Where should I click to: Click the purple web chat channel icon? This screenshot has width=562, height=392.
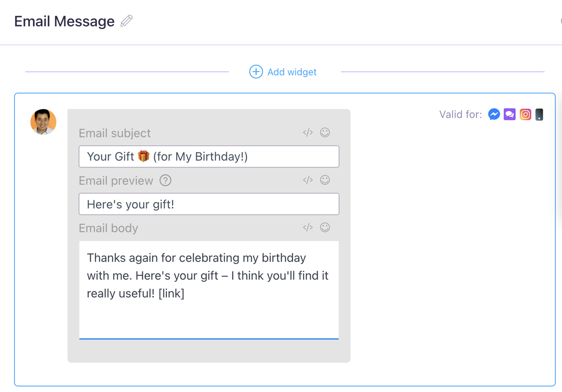509,115
